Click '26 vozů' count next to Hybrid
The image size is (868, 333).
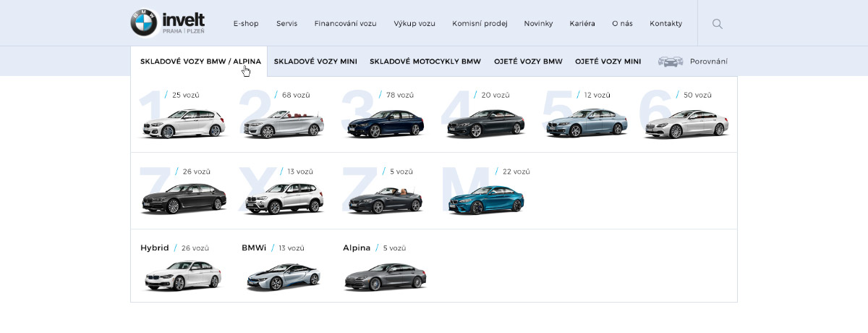tap(195, 248)
